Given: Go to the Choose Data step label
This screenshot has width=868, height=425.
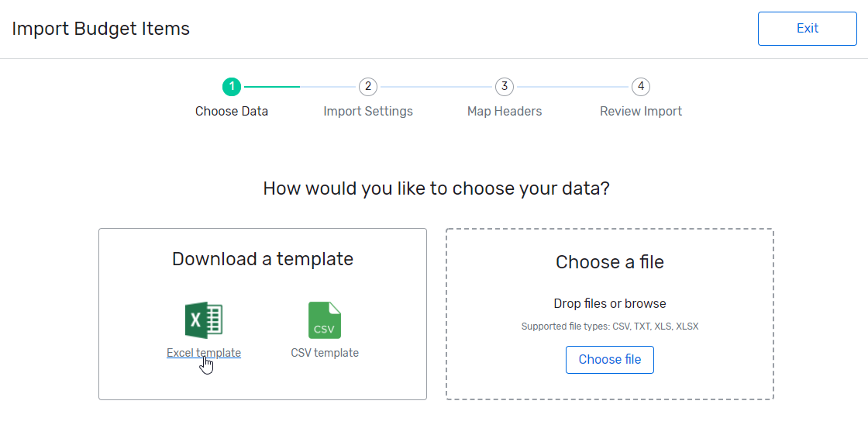Looking at the screenshot, I should (x=232, y=111).
